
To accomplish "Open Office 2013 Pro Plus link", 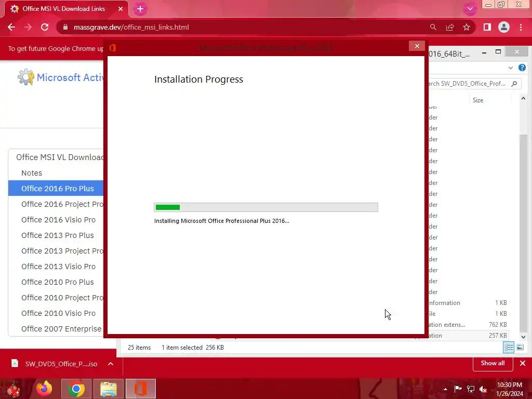I will (57, 235).
